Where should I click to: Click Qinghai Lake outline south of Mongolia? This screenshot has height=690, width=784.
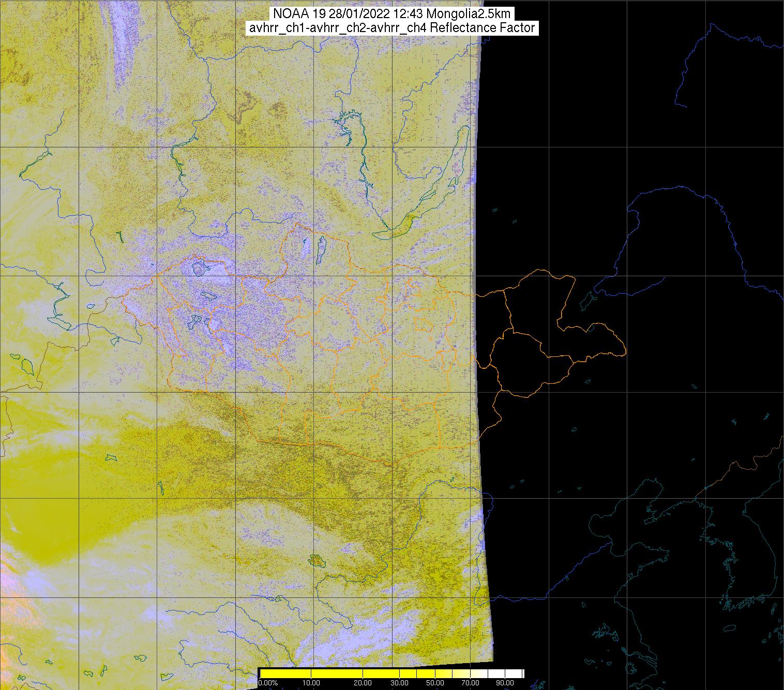(x=315, y=559)
